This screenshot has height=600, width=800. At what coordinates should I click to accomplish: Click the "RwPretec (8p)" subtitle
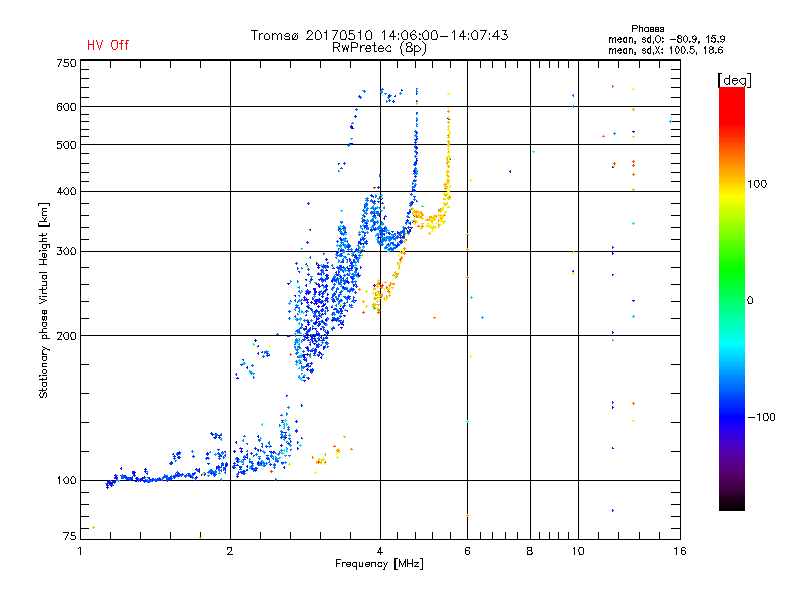coord(379,48)
